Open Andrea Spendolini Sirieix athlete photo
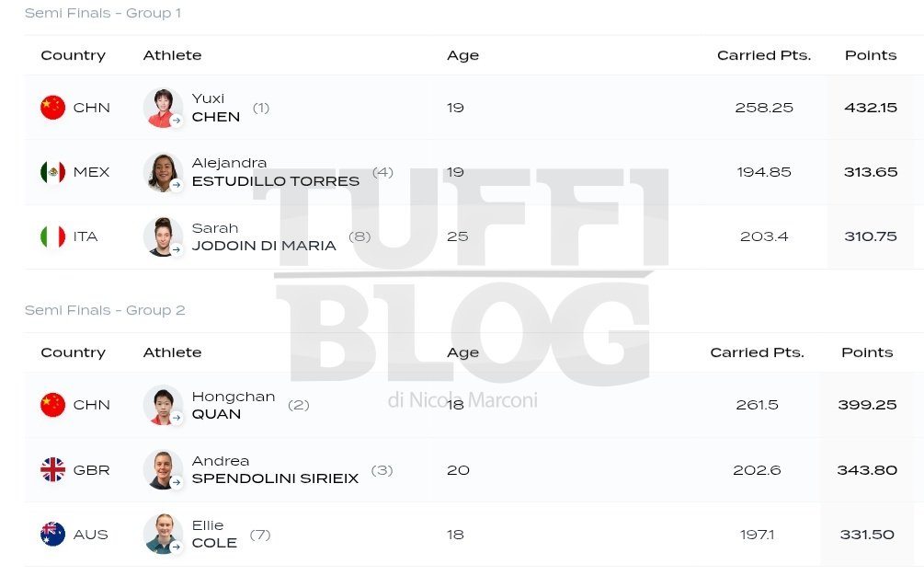Image resolution: width=924 pixels, height=576 pixels. 163,470
